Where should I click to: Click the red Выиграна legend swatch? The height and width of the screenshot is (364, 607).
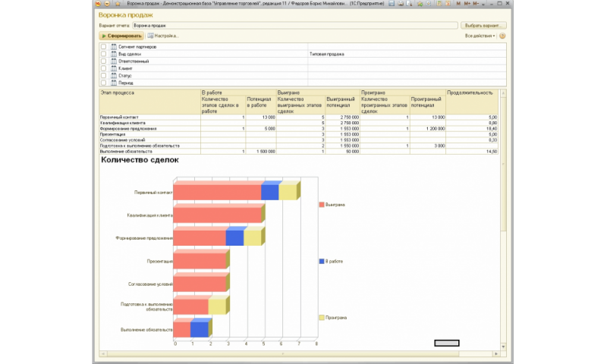(x=322, y=205)
